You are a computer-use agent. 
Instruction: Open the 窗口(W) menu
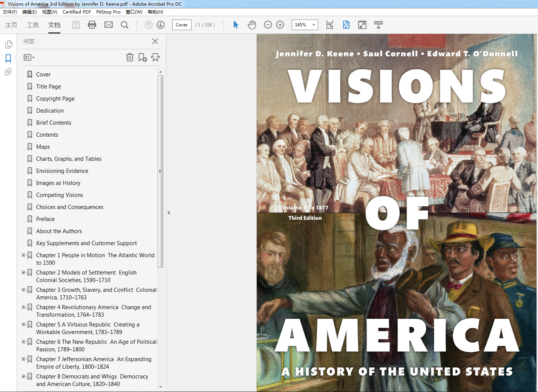pos(134,12)
